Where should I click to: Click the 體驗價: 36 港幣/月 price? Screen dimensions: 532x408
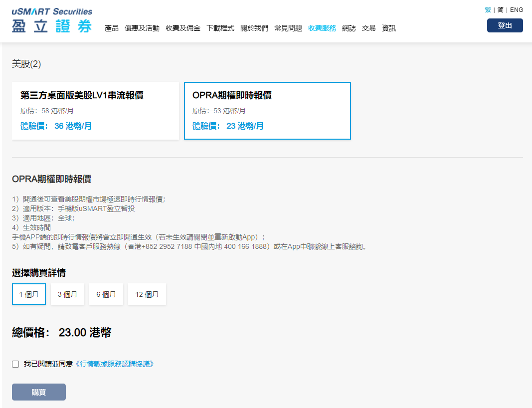[x=56, y=126]
